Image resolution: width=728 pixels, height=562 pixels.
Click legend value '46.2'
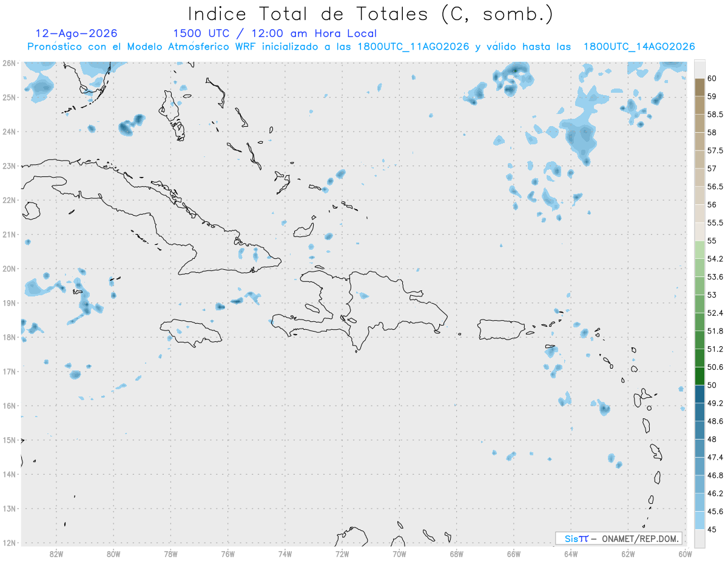[715, 493]
